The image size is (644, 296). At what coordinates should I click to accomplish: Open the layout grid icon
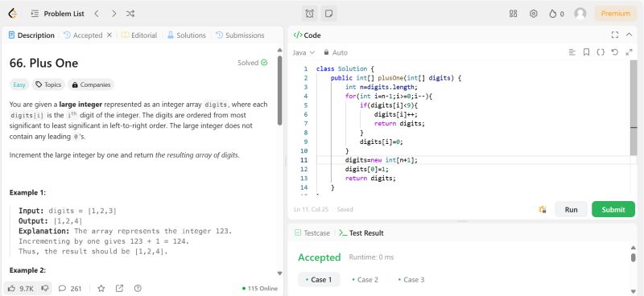tap(513, 14)
